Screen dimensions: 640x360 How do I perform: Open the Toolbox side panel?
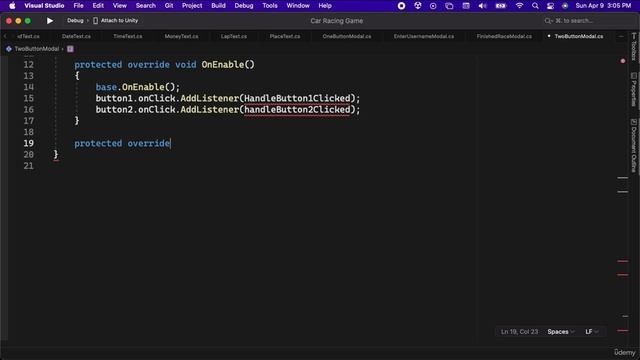(x=634, y=47)
